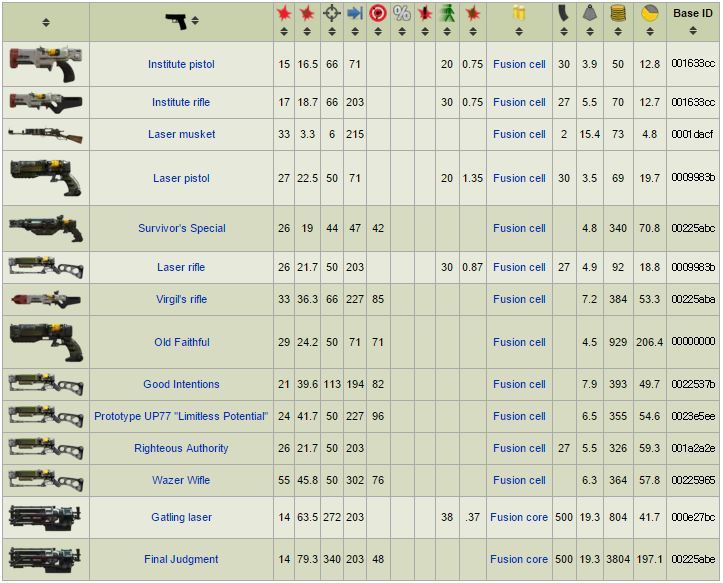This screenshot has height=583, width=723.
Task: Click the black magazine capacity header icon
Action: (563, 13)
